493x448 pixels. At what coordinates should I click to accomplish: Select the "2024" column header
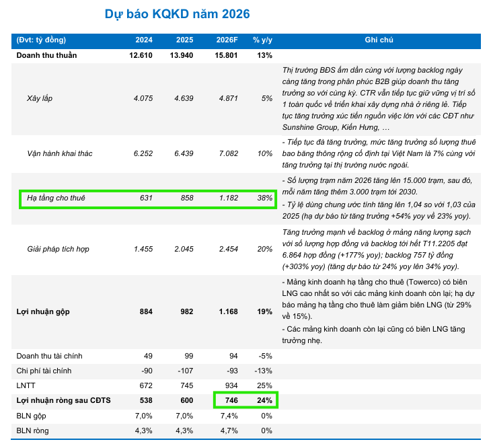pyautogui.click(x=143, y=40)
